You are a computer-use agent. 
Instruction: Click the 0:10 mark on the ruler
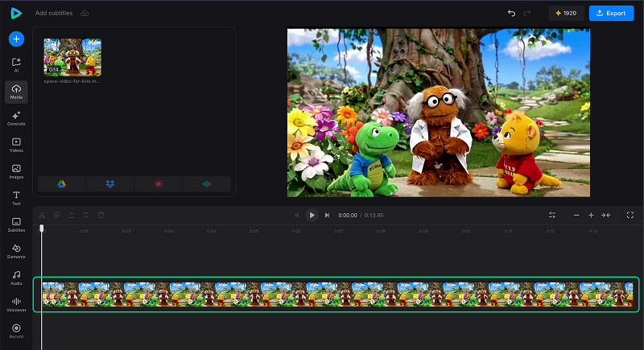(465, 231)
